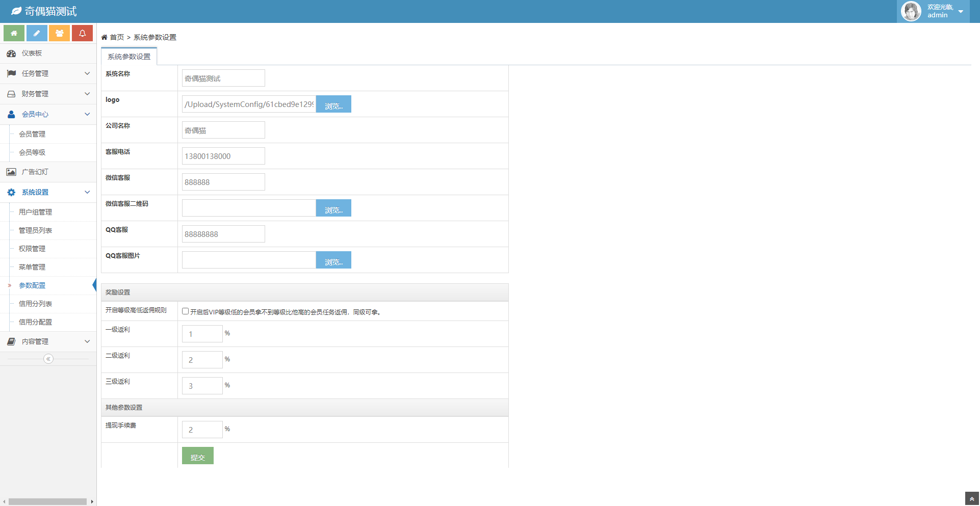
Task: Click the green home shortcut icon
Action: [14, 33]
